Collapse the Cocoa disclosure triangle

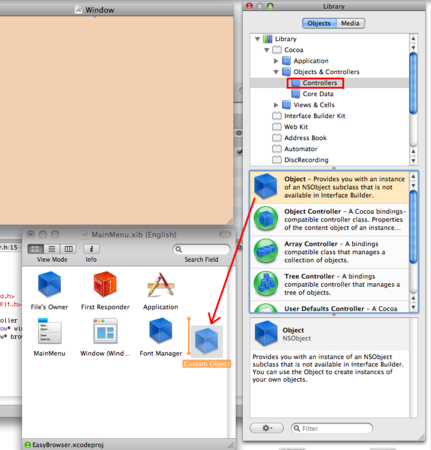tap(267, 50)
